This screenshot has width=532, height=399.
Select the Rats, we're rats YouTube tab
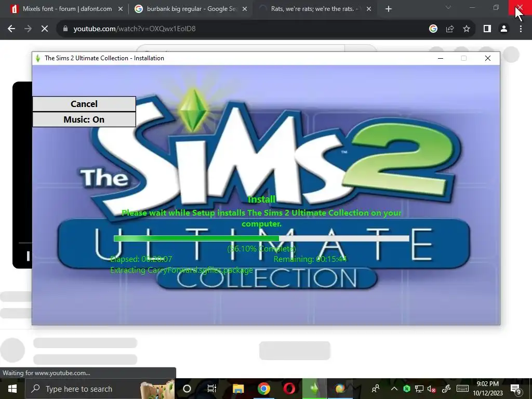314,9
